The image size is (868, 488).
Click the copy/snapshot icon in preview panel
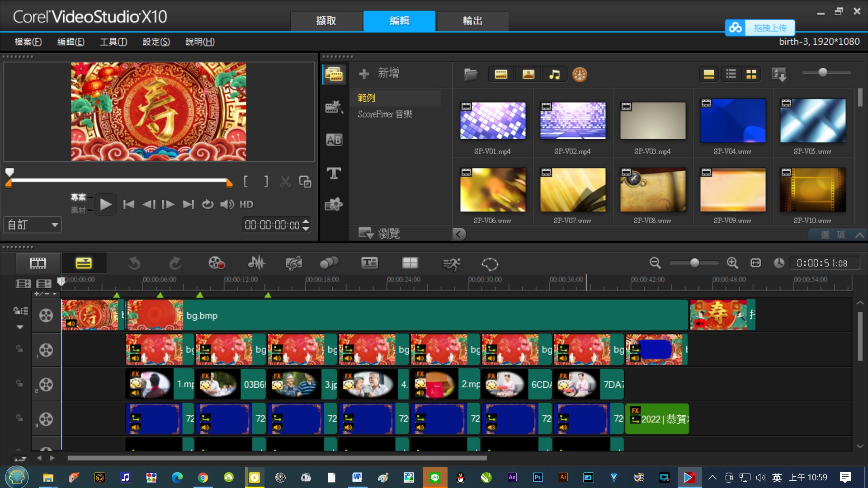305,182
